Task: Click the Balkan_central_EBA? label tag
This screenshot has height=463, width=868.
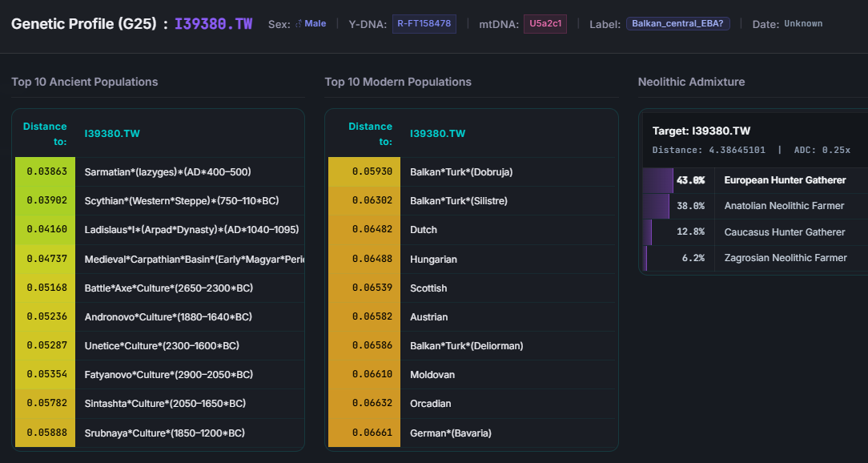Action: [677, 24]
